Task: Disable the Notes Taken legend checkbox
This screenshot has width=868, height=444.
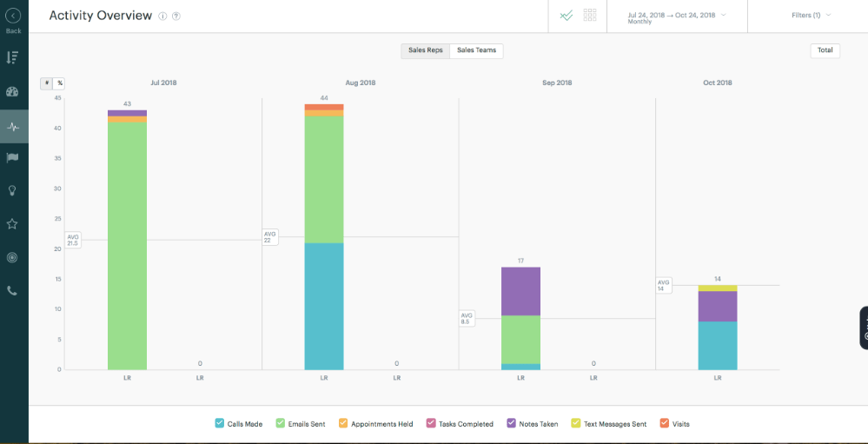Action: coord(510,423)
